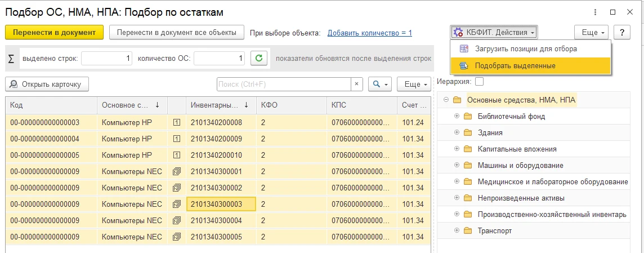Click the Подобрать выделенные menu icon
Image resolution: width=644 pixels, height=253 pixels.
(464, 66)
